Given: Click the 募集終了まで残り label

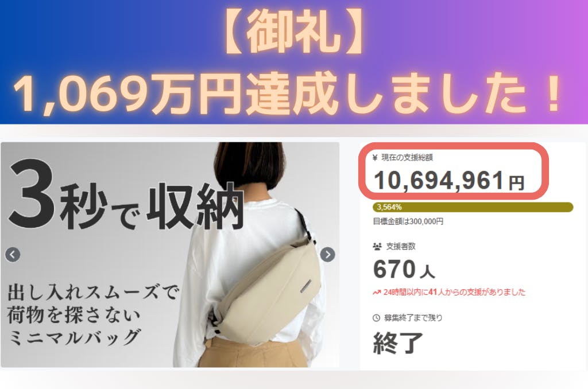Looking at the screenshot, I should click(x=413, y=318).
